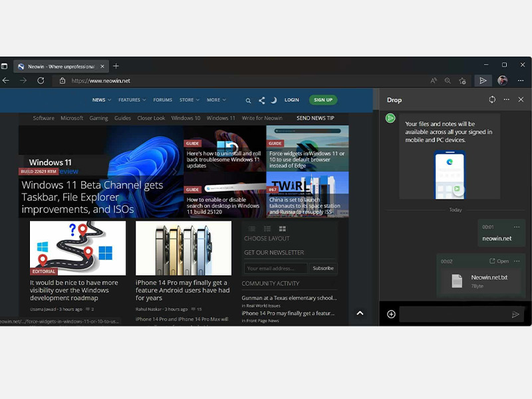Click the Drop message input field
532x399 pixels.
tap(455, 314)
